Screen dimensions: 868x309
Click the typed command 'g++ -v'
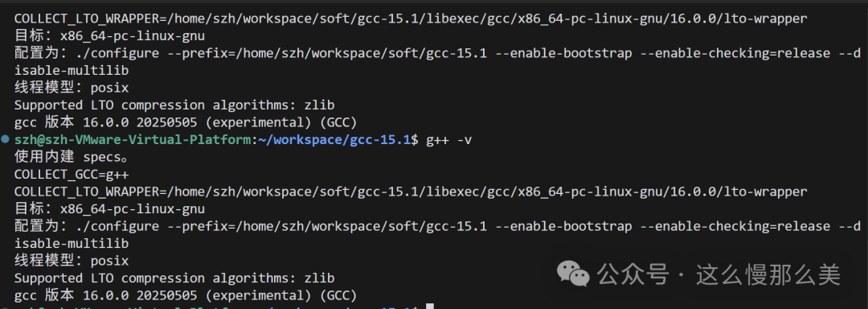(x=449, y=139)
